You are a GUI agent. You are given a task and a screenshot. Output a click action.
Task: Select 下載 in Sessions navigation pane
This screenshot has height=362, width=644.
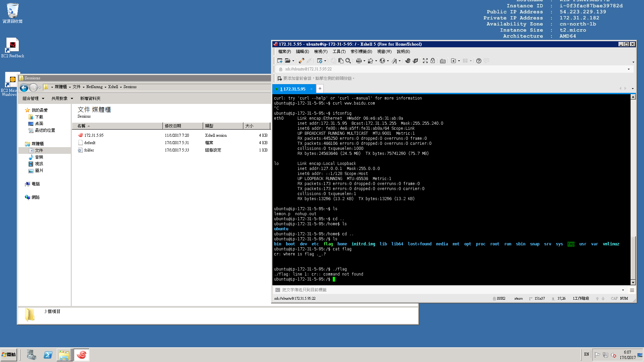(x=39, y=117)
